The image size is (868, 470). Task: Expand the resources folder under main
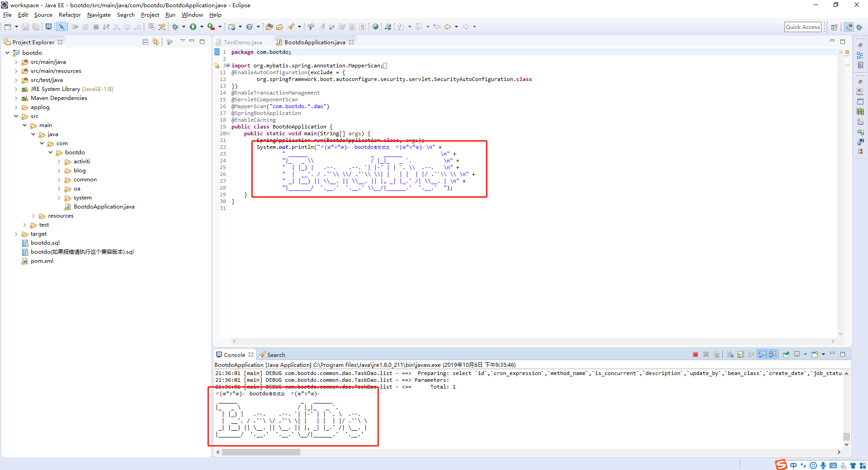pos(33,216)
